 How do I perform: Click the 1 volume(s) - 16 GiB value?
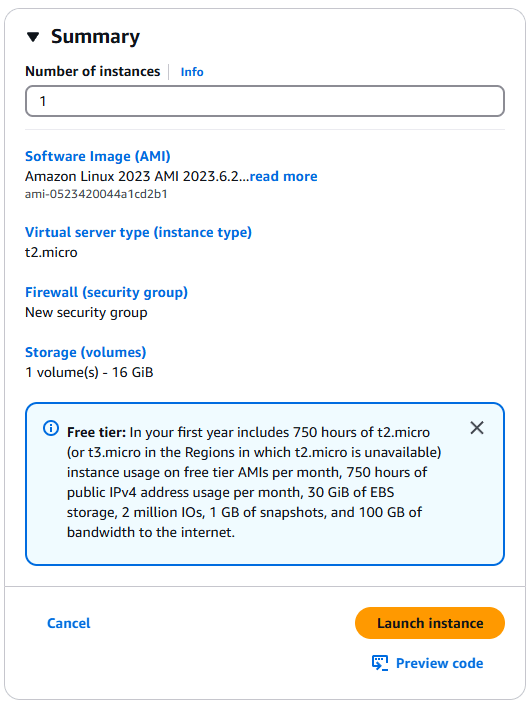point(89,372)
